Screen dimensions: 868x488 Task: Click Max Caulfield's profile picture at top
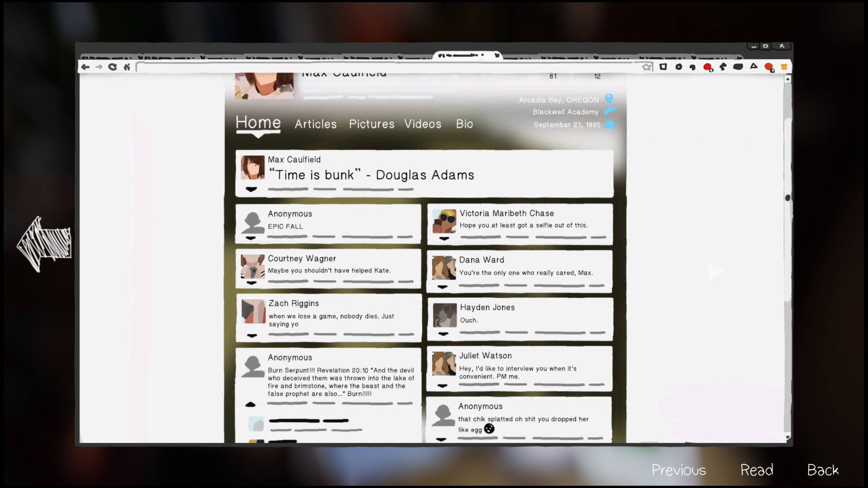264,86
